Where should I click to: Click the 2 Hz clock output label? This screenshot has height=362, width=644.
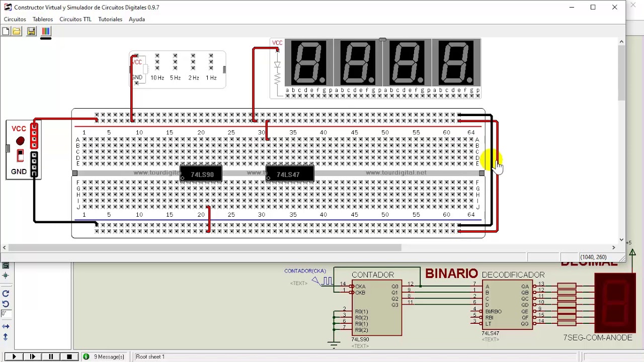[194, 78]
